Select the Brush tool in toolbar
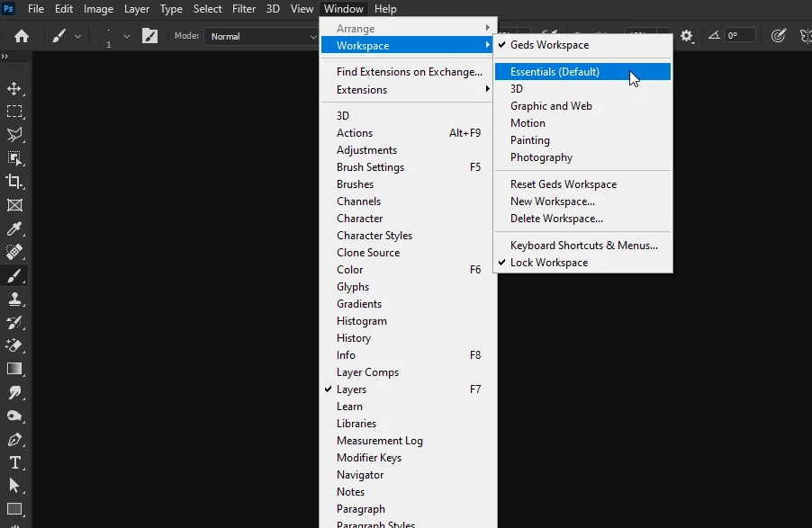The image size is (812, 528). [14, 275]
